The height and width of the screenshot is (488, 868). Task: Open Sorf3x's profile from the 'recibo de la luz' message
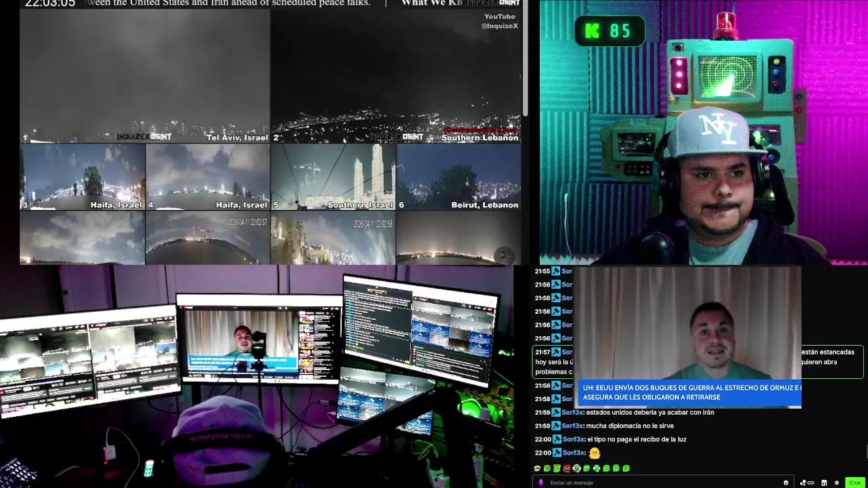click(574, 439)
